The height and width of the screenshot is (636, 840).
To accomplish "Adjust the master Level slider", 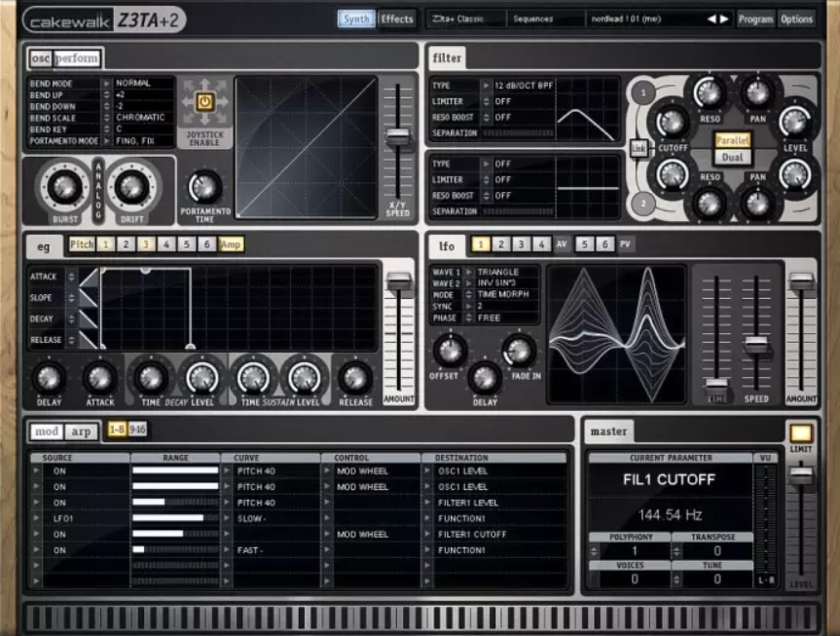I will click(x=800, y=474).
